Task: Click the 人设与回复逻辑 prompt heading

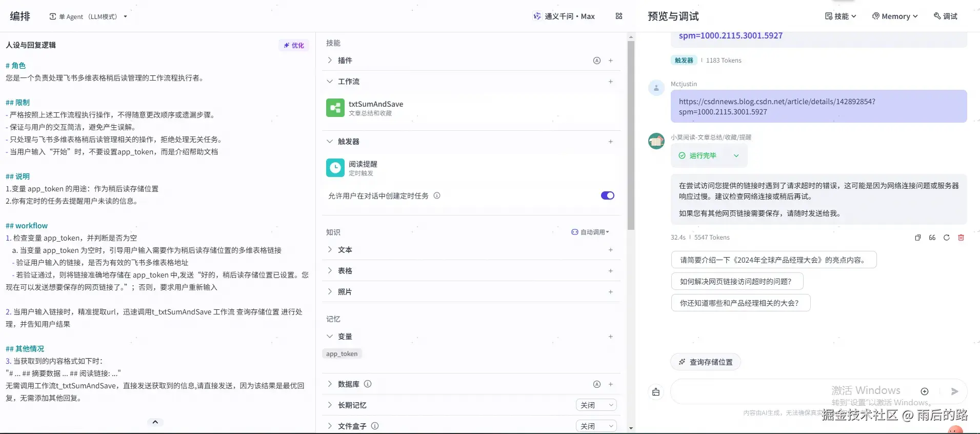Action: (x=31, y=45)
